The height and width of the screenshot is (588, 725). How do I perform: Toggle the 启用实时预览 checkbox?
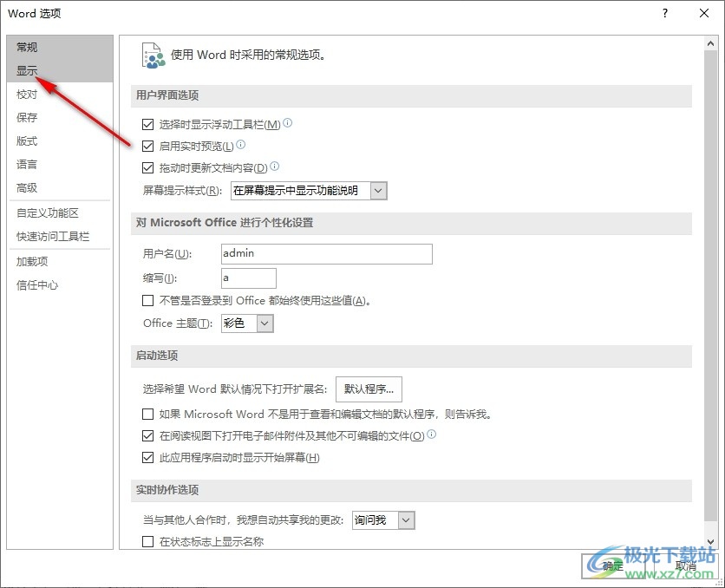click(x=148, y=146)
